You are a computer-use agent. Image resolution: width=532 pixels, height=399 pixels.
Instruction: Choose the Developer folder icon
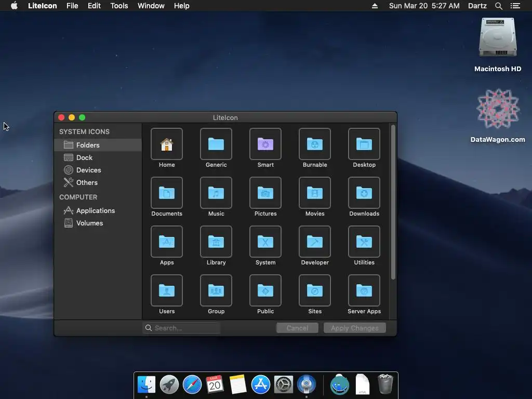[x=315, y=242]
